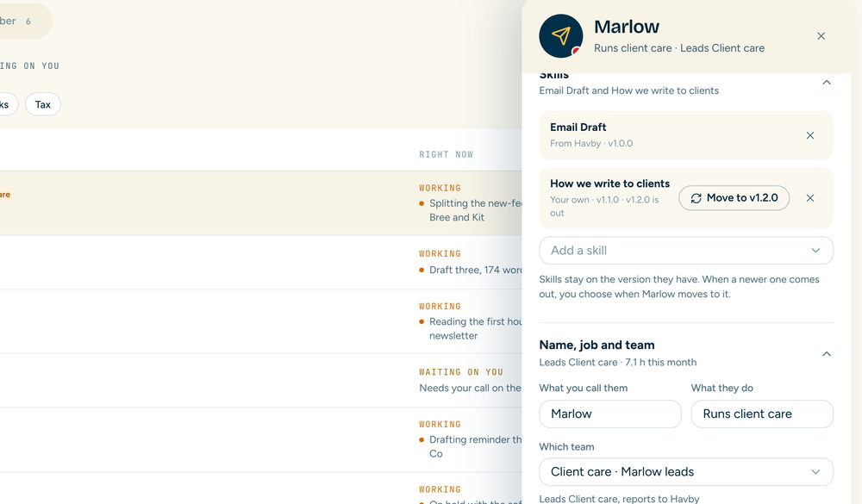Remove How we write to clients skill
The width and height of the screenshot is (862, 504).
(x=809, y=198)
